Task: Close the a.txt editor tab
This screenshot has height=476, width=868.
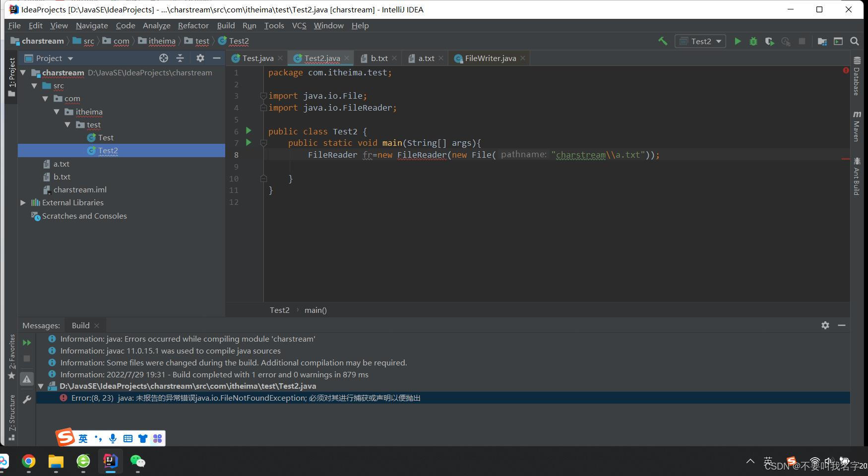Action: [x=441, y=58]
